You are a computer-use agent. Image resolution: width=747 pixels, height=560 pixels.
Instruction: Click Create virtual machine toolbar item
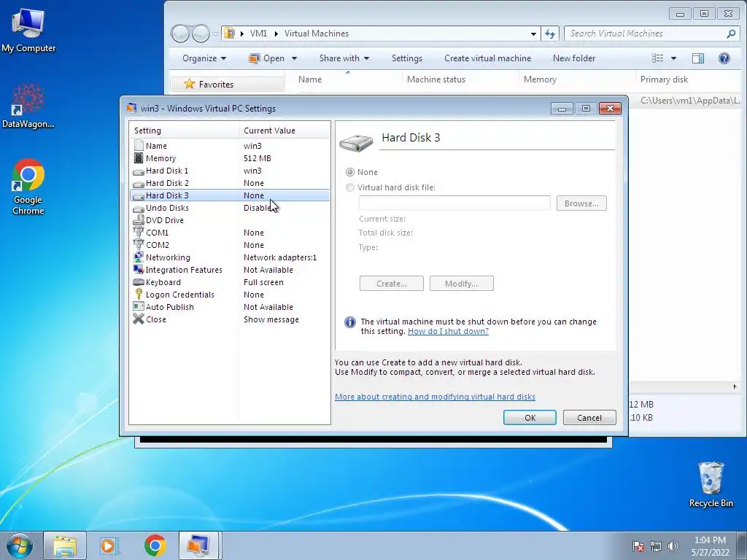487,58
